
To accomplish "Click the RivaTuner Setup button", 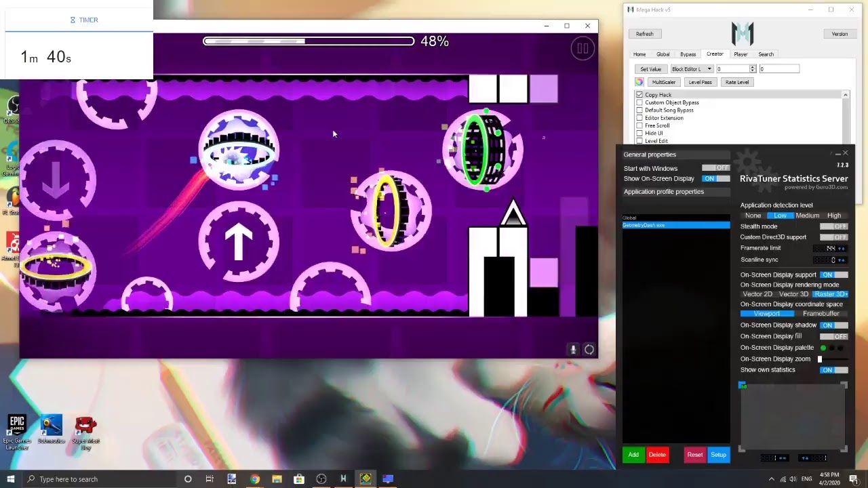I will (x=718, y=455).
